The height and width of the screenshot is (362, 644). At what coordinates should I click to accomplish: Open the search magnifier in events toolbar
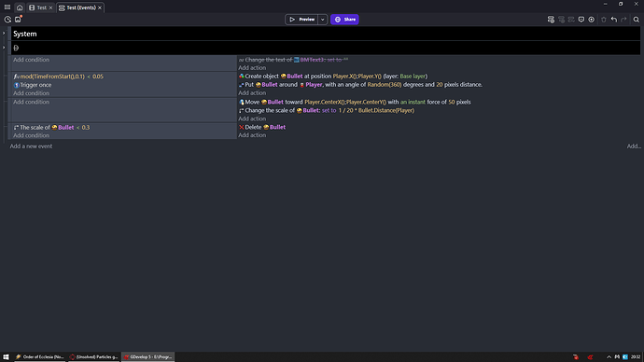point(637,20)
